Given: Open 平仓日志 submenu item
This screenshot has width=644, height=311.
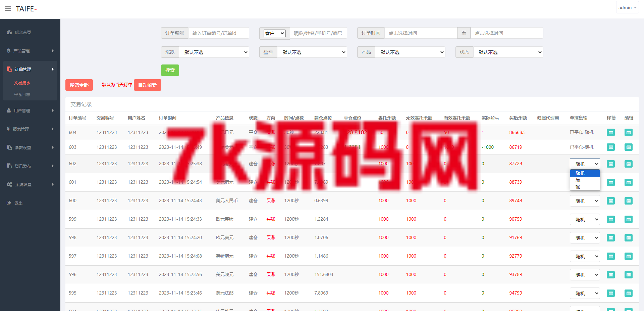Looking at the screenshot, I should click(x=22, y=95).
